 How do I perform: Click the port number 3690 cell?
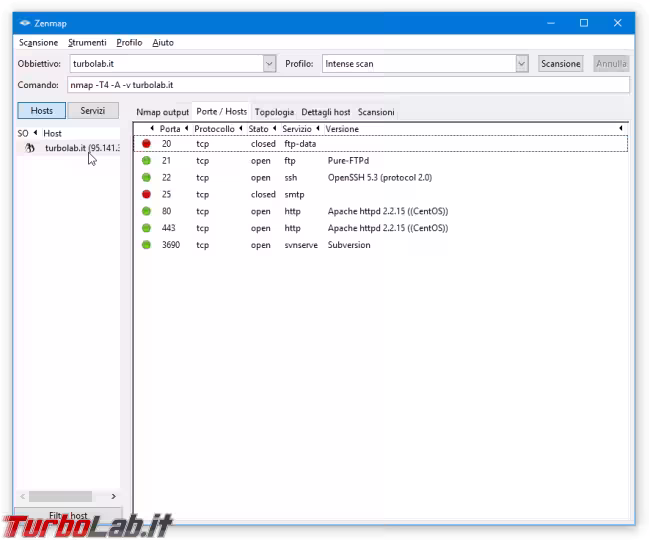[171, 245]
